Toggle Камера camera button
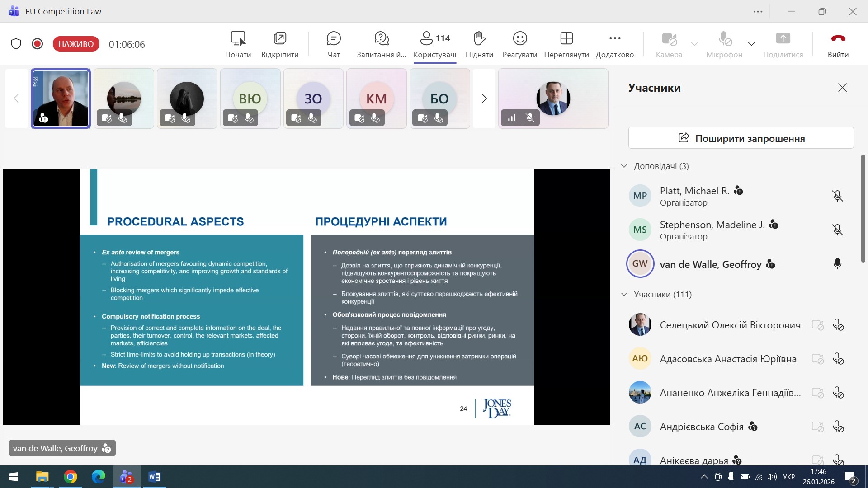 (x=669, y=44)
